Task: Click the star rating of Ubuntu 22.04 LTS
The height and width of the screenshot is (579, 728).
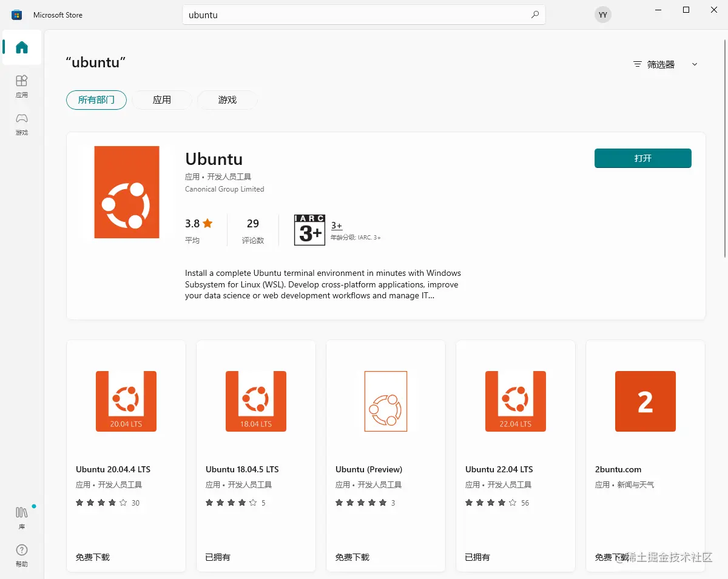Action: [x=491, y=503]
